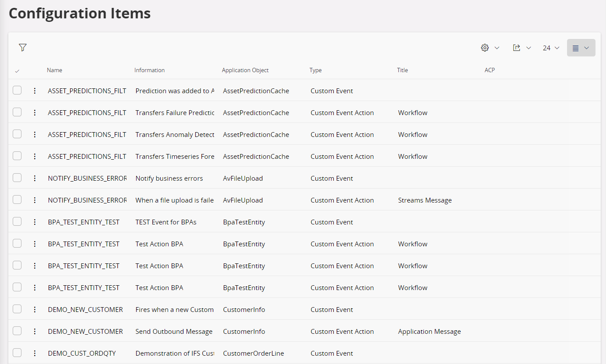This screenshot has width=606, height=364.
Task: Open the filter panel with funnel icon
Action: pos(23,48)
